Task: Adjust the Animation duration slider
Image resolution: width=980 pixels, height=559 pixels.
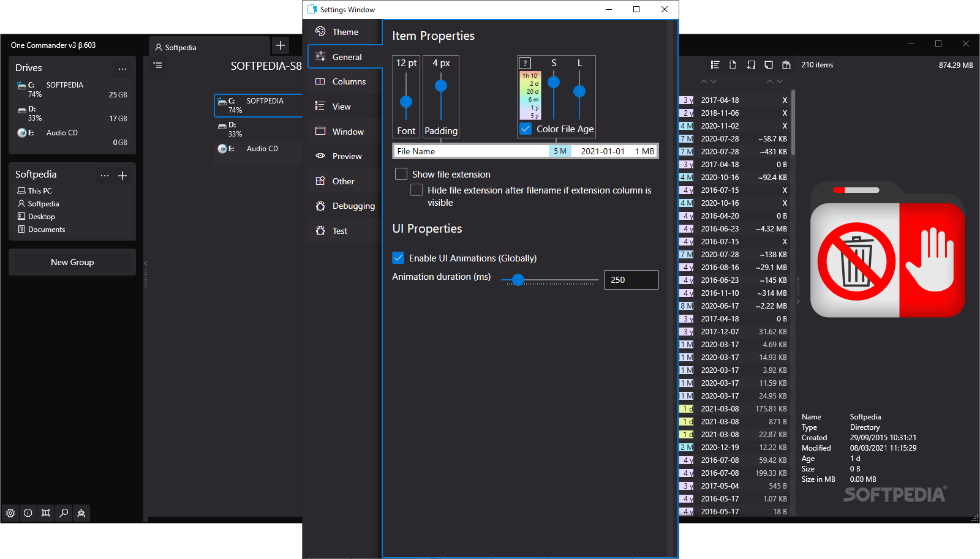Action: [518, 280]
